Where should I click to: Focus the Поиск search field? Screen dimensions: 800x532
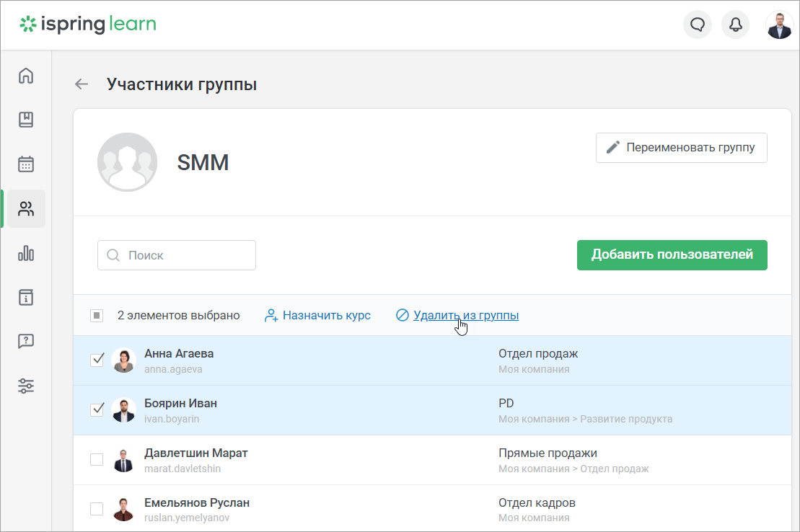pyautogui.click(x=177, y=255)
